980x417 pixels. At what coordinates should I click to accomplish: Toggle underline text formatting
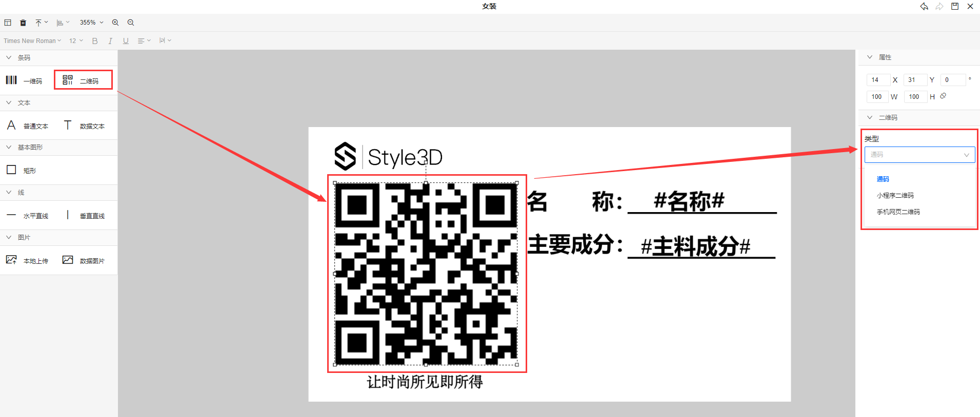126,41
